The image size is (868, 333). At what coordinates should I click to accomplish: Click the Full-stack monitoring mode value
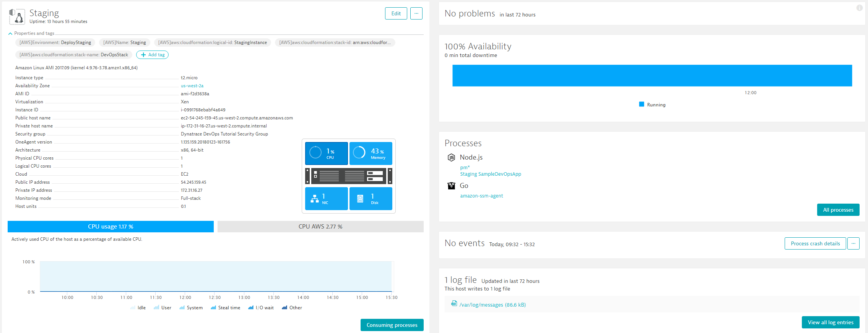point(191,198)
